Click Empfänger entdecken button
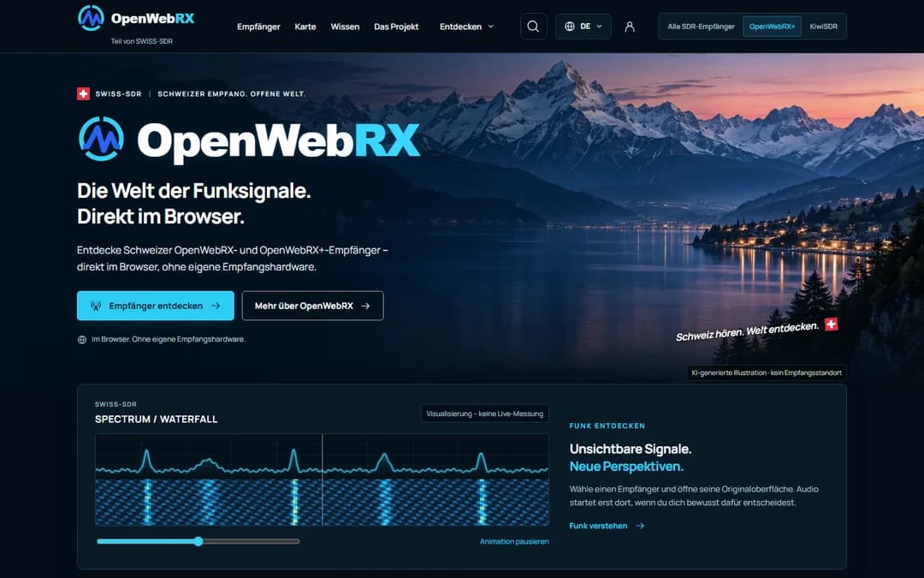Image resolution: width=924 pixels, height=578 pixels. 156,306
